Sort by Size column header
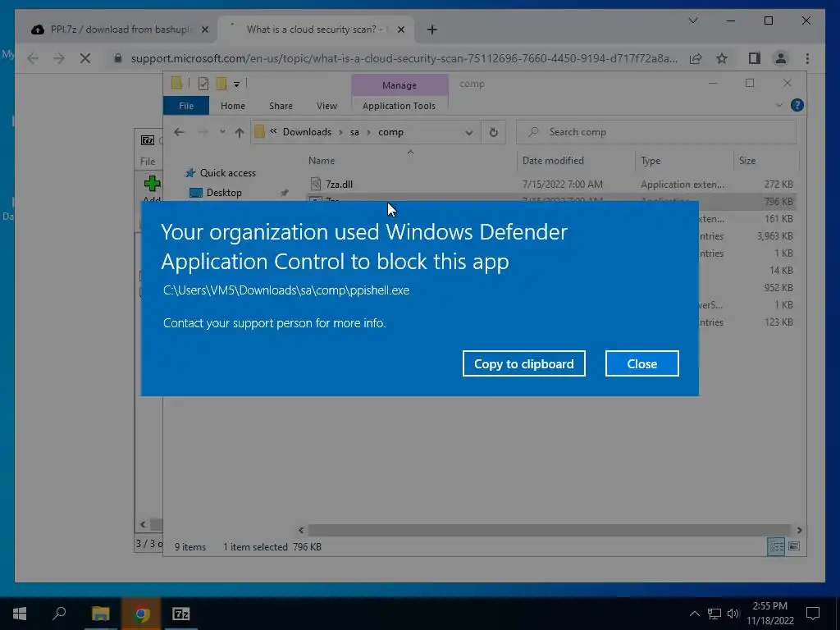 pyautogui.click(x=746, y=160)
